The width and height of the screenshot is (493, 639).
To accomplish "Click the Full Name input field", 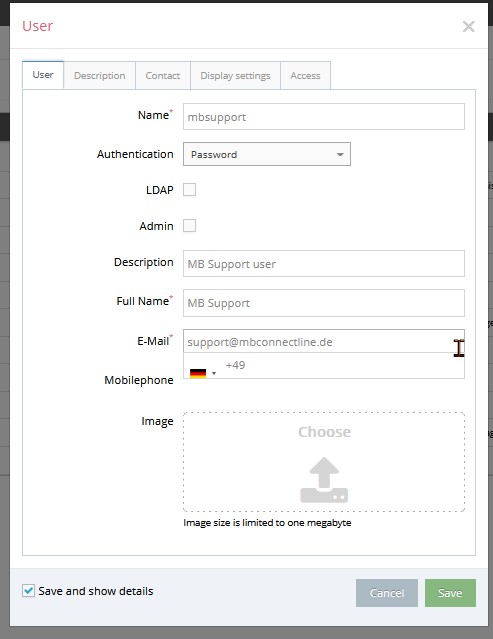I will pos(324,303).
